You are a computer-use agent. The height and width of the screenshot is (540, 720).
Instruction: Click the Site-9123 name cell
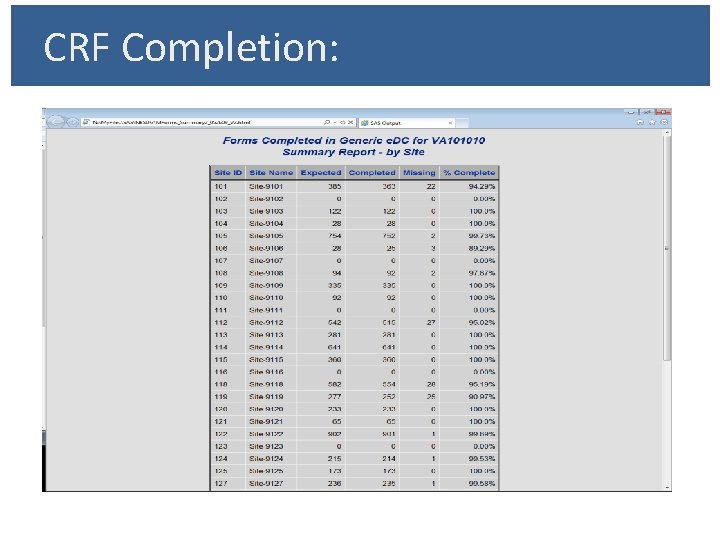[266, 447]
